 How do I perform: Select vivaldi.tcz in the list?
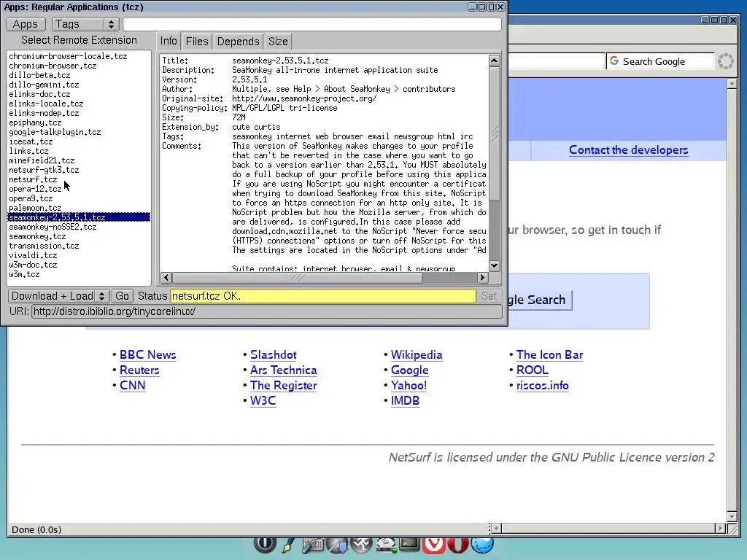[x=79, y=255]
